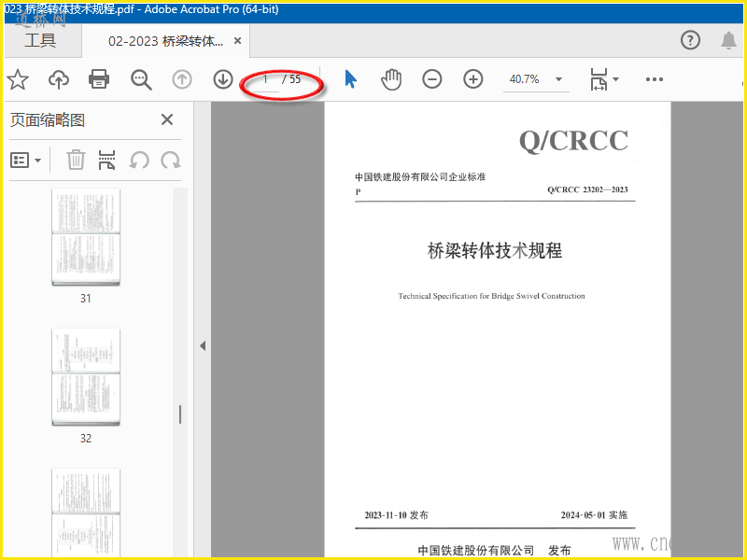Select page 32 thumbnail

(x=86, y=377)
